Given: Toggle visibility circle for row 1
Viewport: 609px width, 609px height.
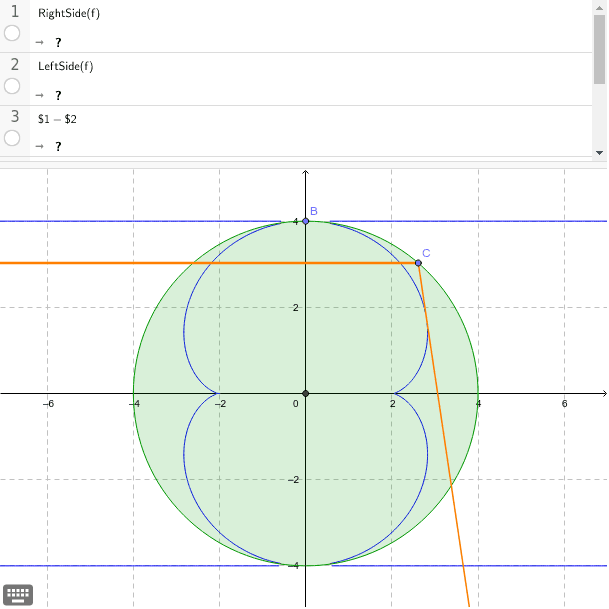Looking at the screenshot, I should click(12, 33).
